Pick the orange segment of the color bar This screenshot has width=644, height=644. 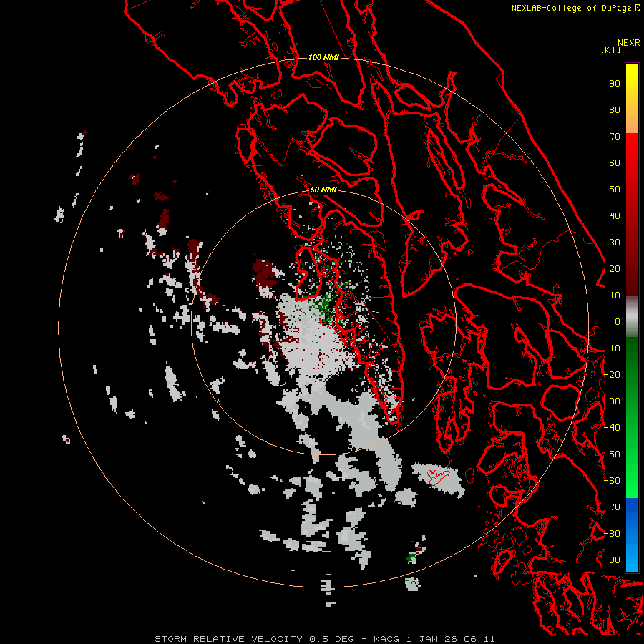pos(632,120)
